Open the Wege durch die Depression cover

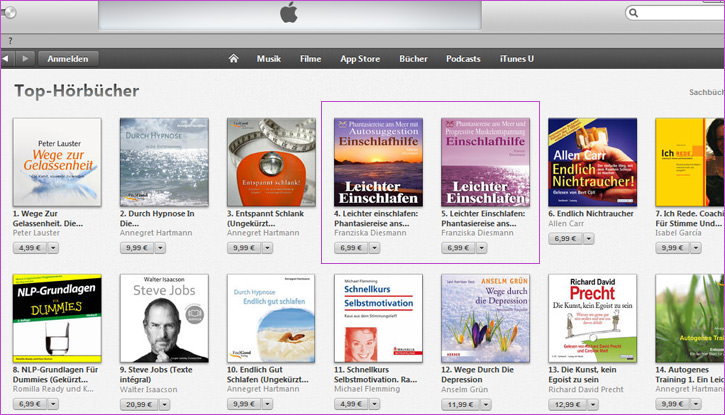tap(485, 318)
